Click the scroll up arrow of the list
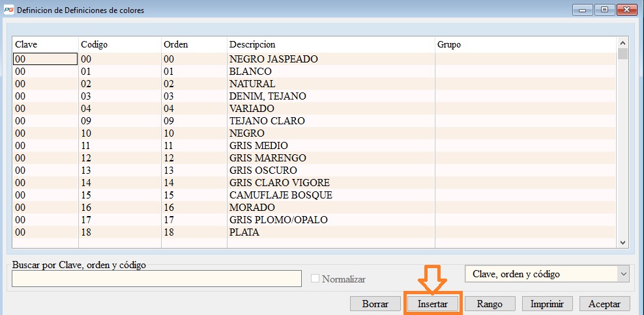The height and width of the screenshot is (315, 644). [x=622, y=43]
